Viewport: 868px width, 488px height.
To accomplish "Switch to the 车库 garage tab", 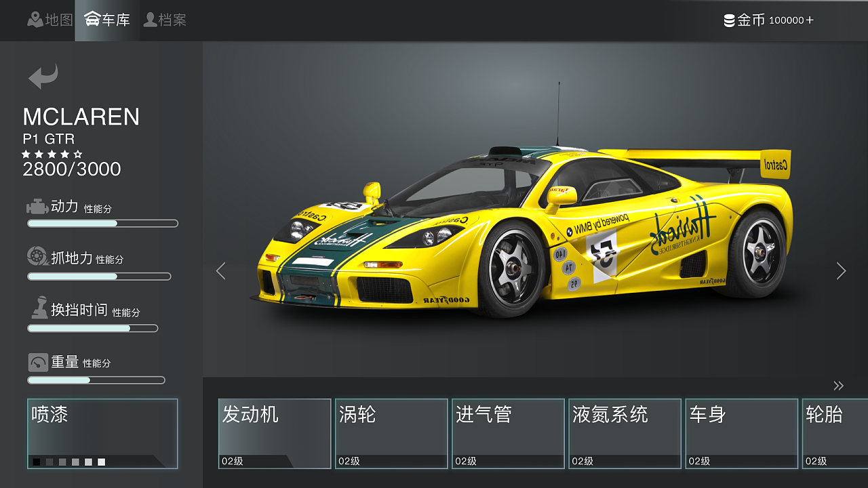I will pyautogui.click(x=107, y=20).
